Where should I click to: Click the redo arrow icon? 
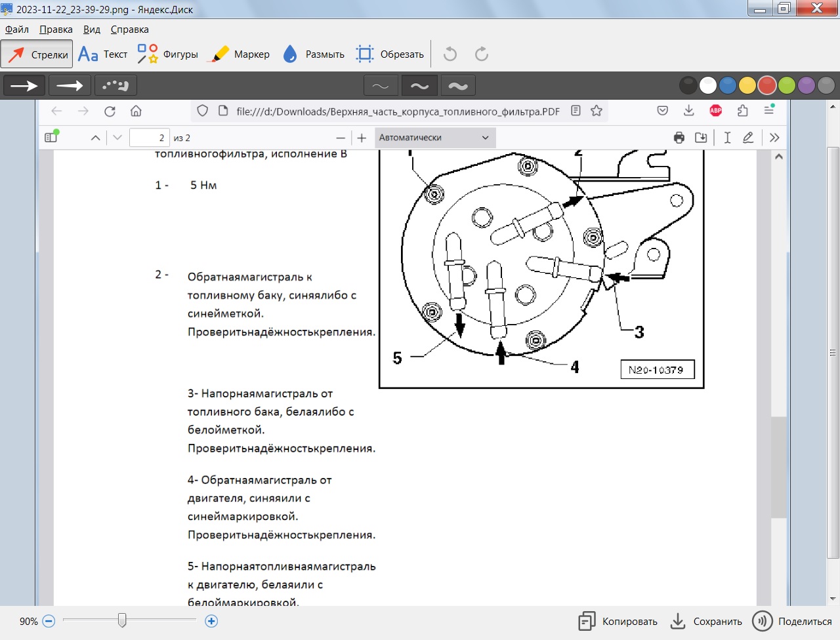coord(482,54)
